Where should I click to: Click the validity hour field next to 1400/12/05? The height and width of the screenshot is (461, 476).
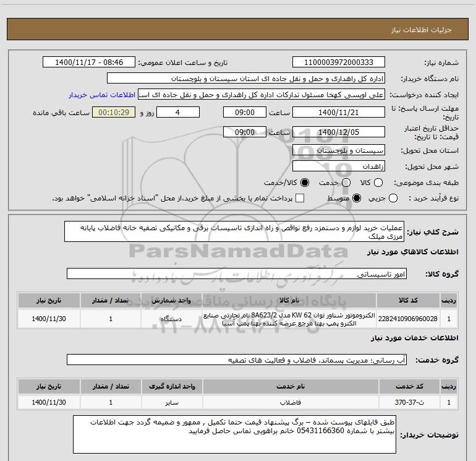coord(245,132)
